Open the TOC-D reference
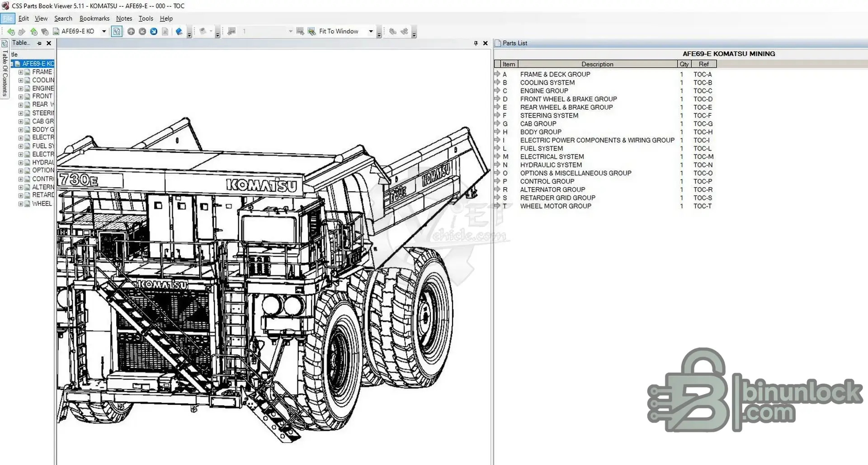The image size is (868, 465). pyautogui.click(x=703, y=99)
